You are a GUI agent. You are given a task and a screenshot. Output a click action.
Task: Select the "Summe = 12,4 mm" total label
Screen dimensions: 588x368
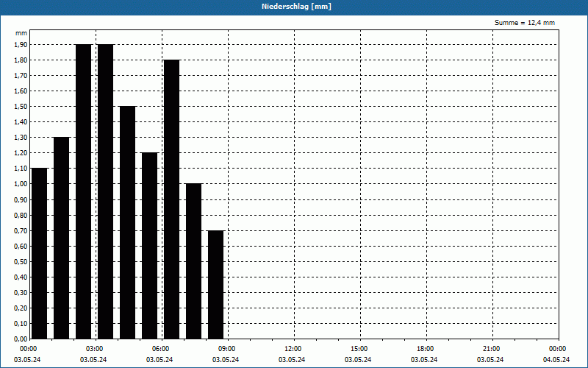pos(525,23)
